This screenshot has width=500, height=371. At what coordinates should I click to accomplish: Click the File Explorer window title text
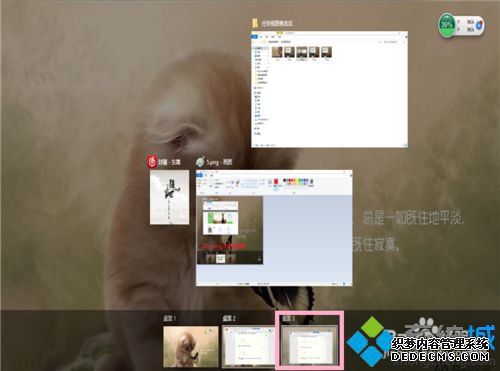[x=277, y=23]
